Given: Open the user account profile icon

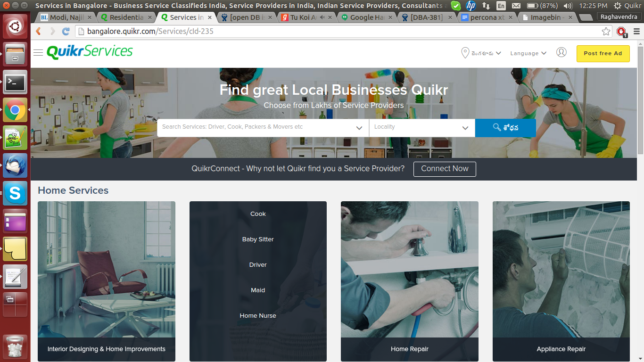Looking at the screenshot, I should (561, 52).
